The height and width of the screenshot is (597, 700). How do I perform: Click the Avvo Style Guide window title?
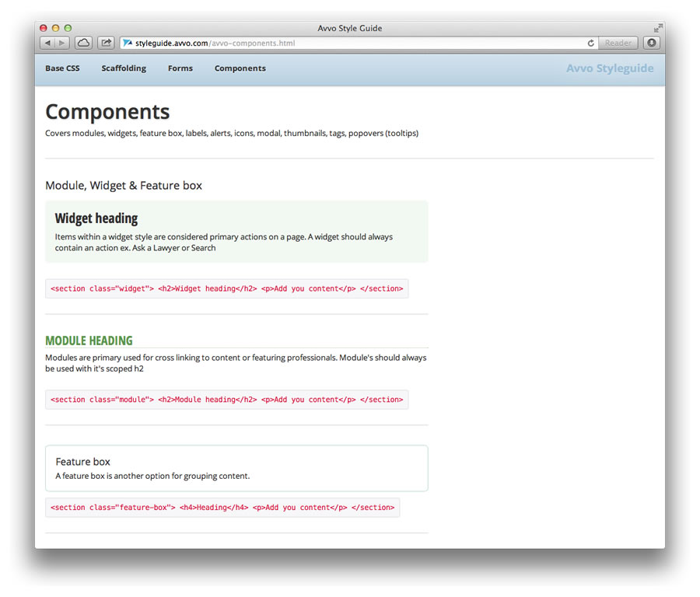[349, 28]
